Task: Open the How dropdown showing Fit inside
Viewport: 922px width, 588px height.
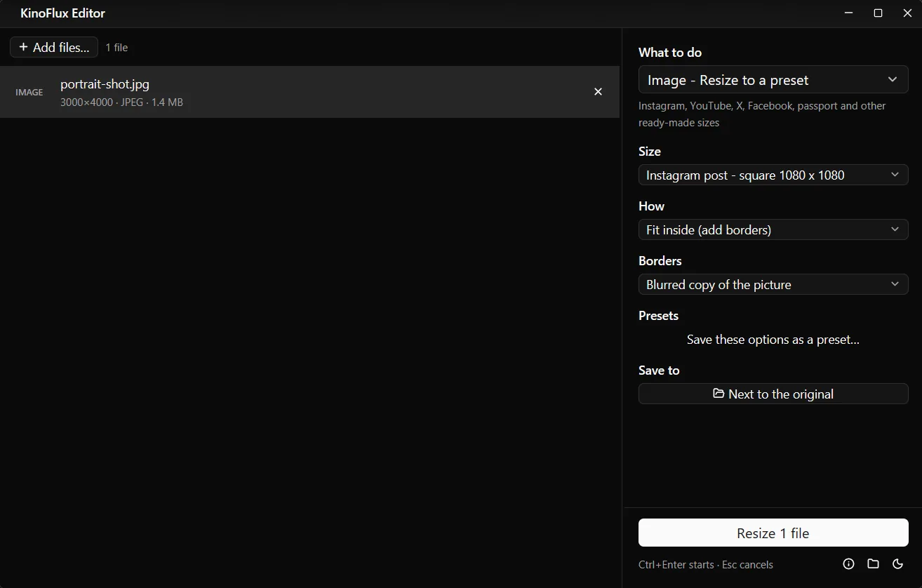Action: coord(773,229)
